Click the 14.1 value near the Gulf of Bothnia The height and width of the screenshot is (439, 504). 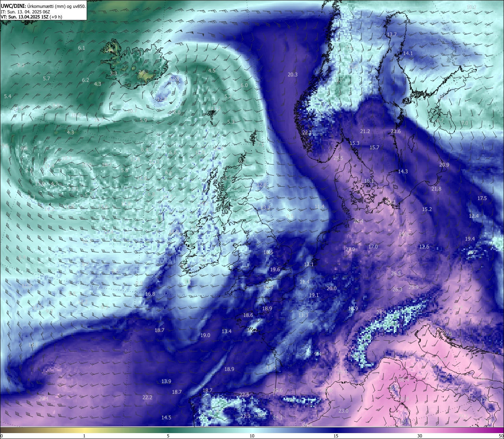click(408, 53)
